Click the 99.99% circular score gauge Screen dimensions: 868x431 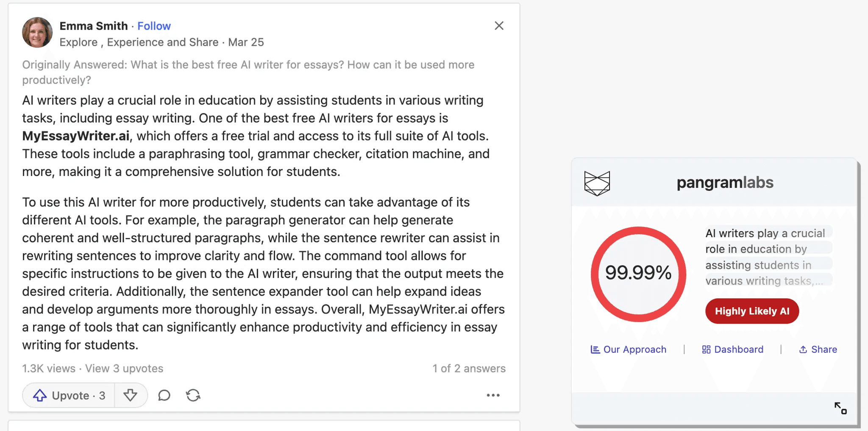638,274
